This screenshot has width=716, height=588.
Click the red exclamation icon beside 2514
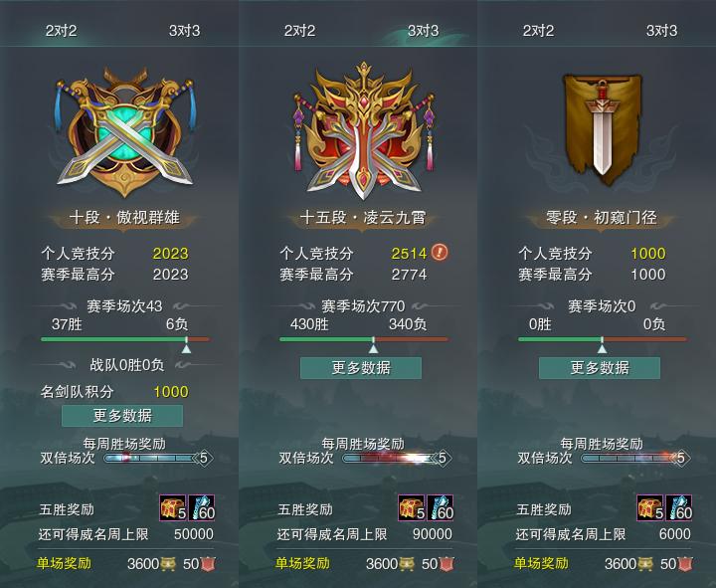pos(440,252)
